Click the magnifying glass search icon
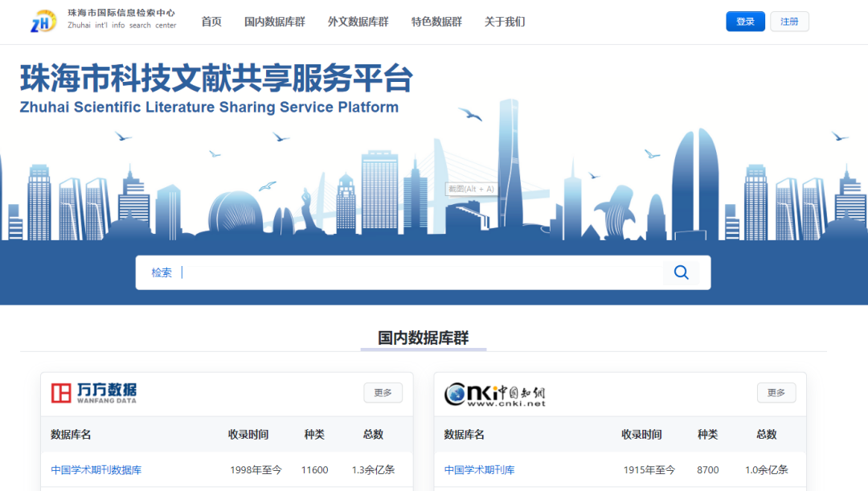This screenshot has height=491, width=868. pyautogui.click(x=682, y=272)
